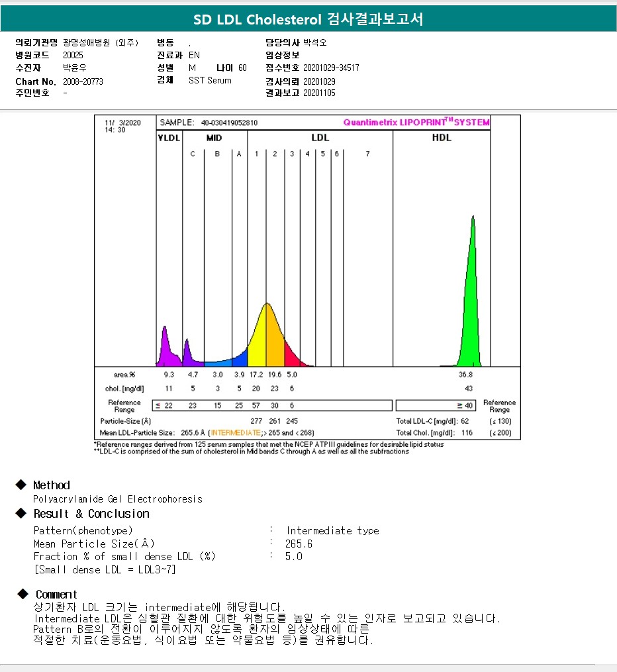Click the 주민번호 field label
The height and width of the screenshot is (672, 617).
tap(32, 93)
